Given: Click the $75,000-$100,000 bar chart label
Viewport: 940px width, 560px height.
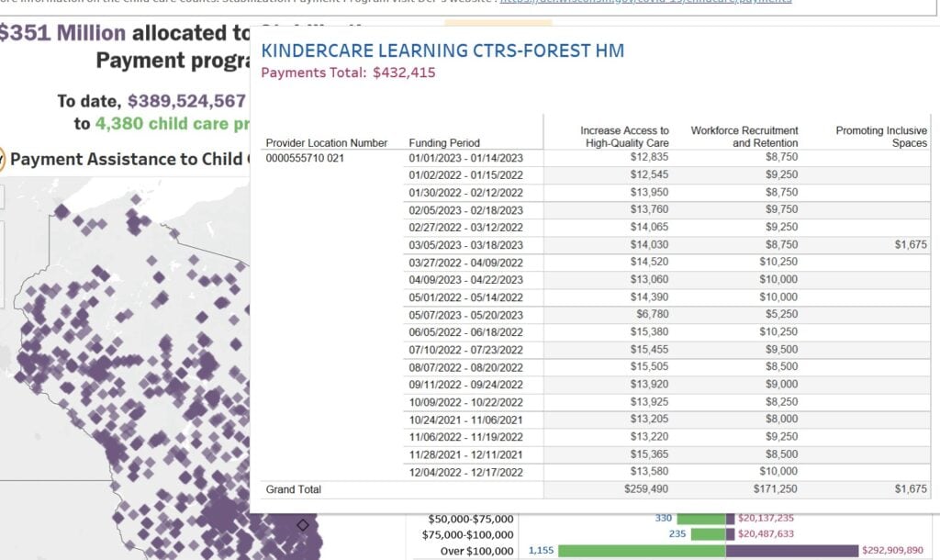Looking at the screenshot, I should click(x=467, y=535).
